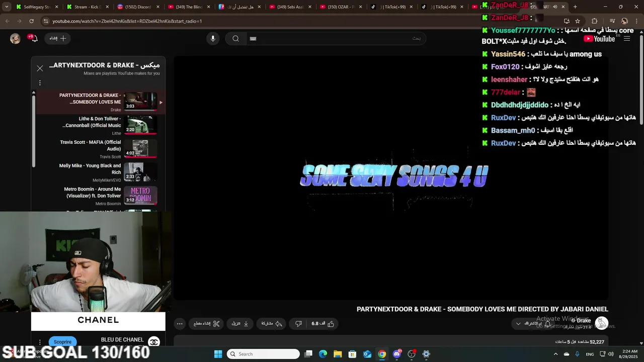Image resolution: width=644 pixels, height=362 pixels.
Task: Open the YouTube Create button
Action: tap(58, 38)
